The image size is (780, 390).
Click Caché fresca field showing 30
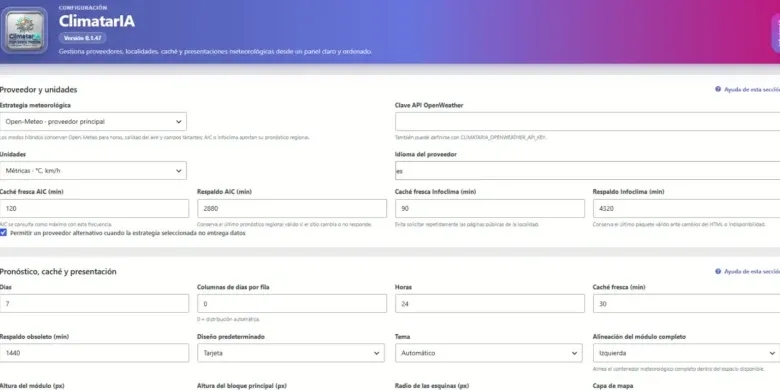click(x=686, y=303)
